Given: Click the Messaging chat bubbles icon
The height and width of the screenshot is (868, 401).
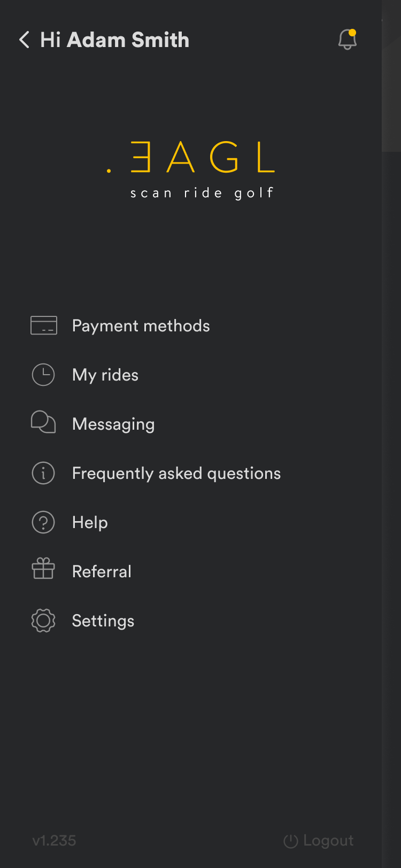Looking at the screenshot, I should coord(43,422).
